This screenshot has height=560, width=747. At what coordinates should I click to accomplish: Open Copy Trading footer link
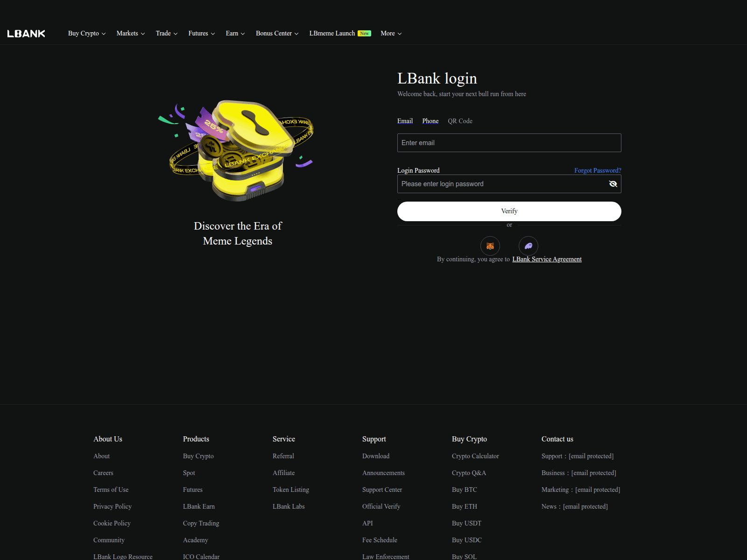[201, 523]
